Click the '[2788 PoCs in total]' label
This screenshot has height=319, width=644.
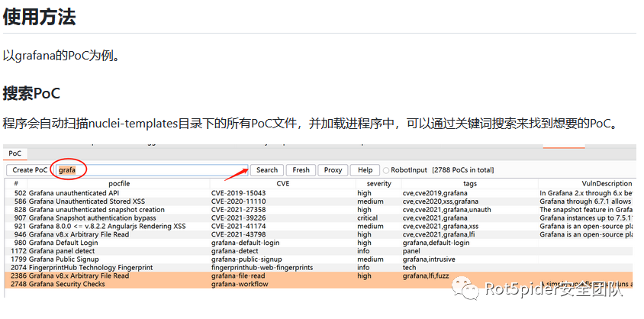pyautogui.click(x=463, y=170)
